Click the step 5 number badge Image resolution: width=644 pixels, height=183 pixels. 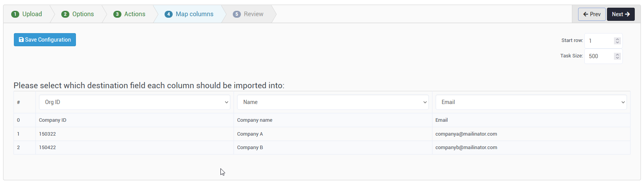(x=237, y=14)
